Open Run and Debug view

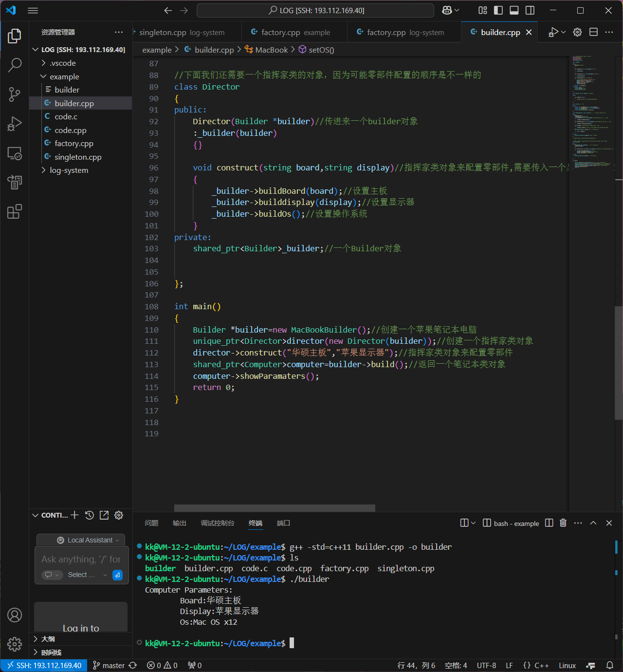15,124
